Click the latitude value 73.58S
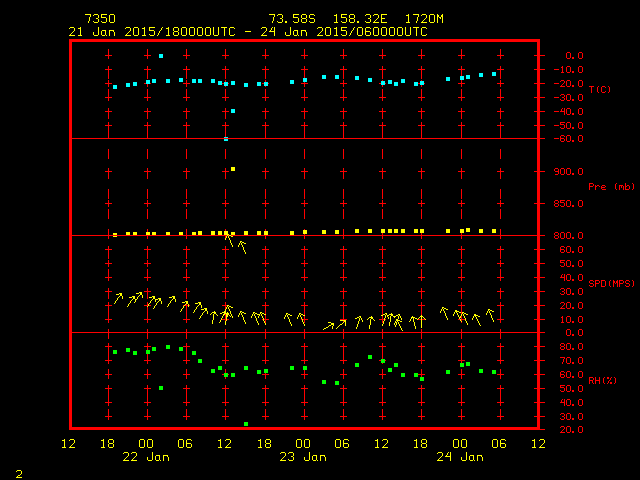The height and width of the screenshot is (480, 640). [290, 19]
